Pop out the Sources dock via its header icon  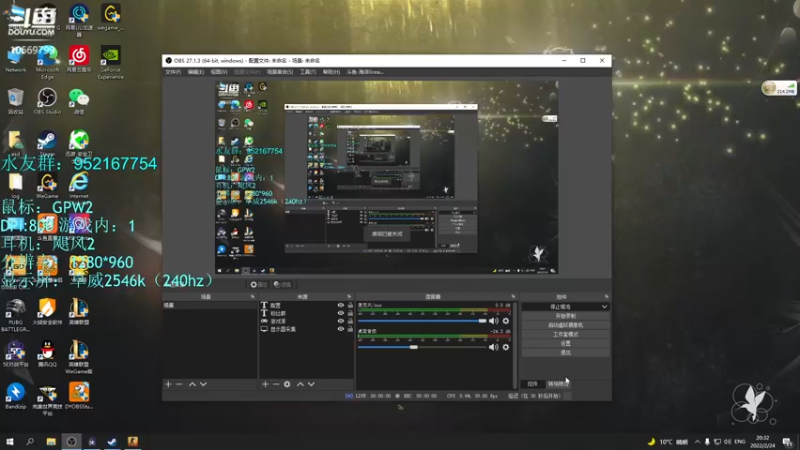349,296
